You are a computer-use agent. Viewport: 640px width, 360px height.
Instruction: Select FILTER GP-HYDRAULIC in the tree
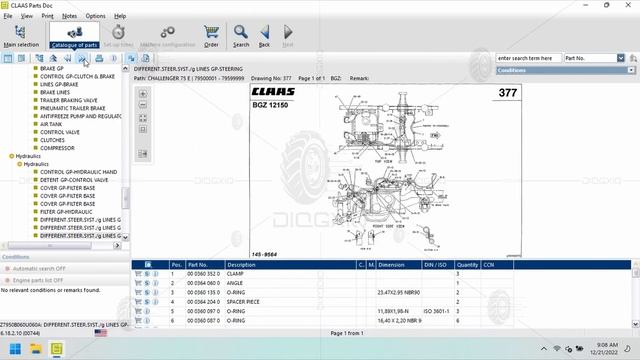point(66,212)
